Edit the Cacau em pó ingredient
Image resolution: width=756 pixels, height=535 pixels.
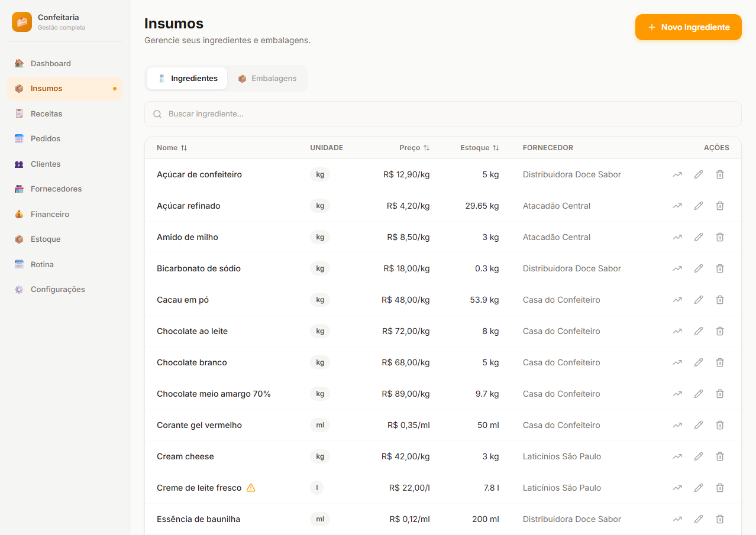tap(699, 300)
